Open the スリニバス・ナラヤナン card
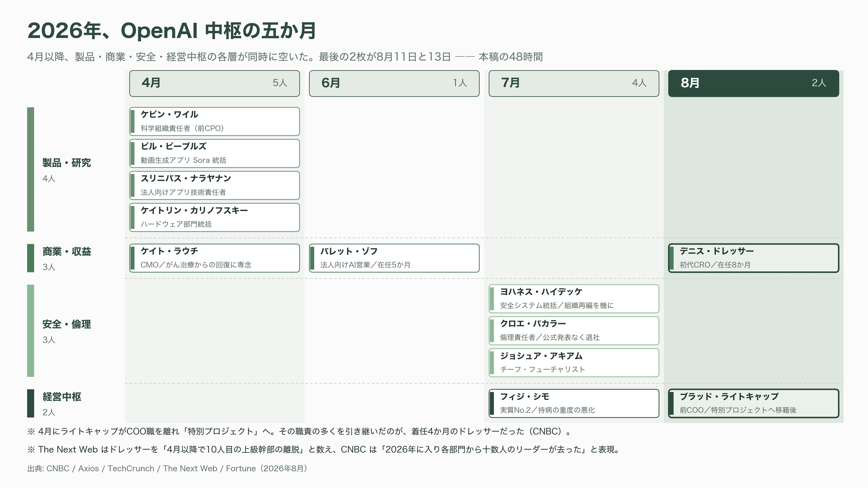The height and width of the screenshot is (488, 868). [x=214, y=185]
